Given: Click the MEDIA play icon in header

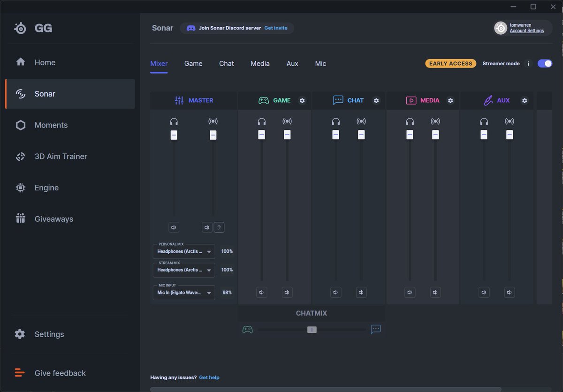Looking at the screenshot, I should pyautogui.click(x=411, y=100).
